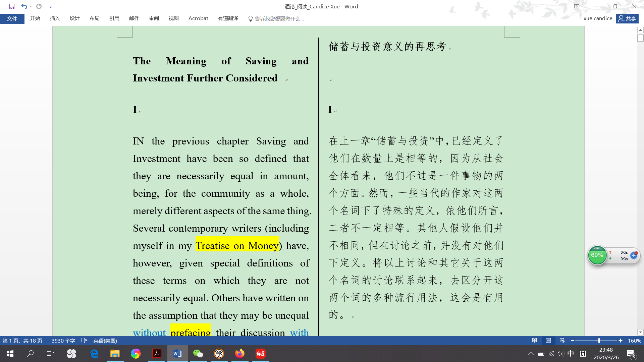
Task: Open the 有道翻译 ribbon tab
Action: [x=228, y=18]
